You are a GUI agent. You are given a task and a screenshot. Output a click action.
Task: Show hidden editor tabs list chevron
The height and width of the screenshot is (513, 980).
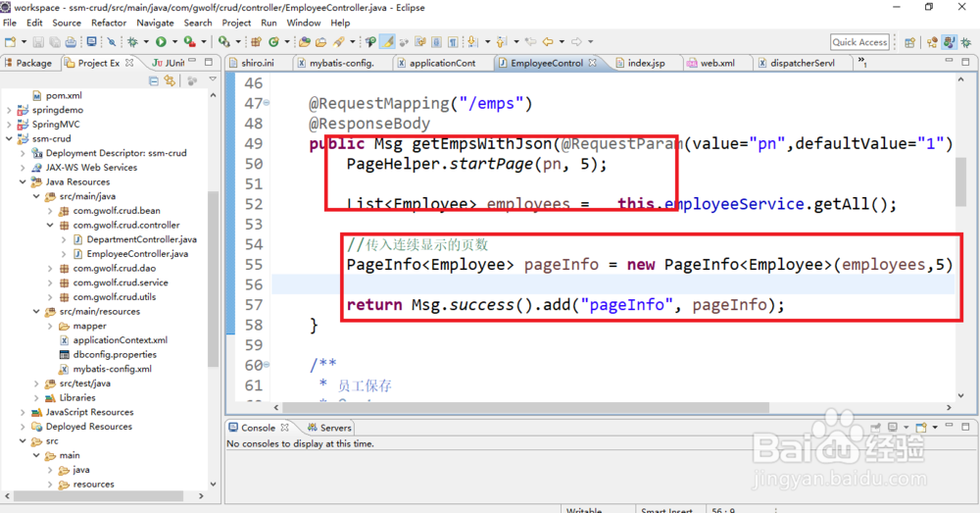[x=862, y=62]
